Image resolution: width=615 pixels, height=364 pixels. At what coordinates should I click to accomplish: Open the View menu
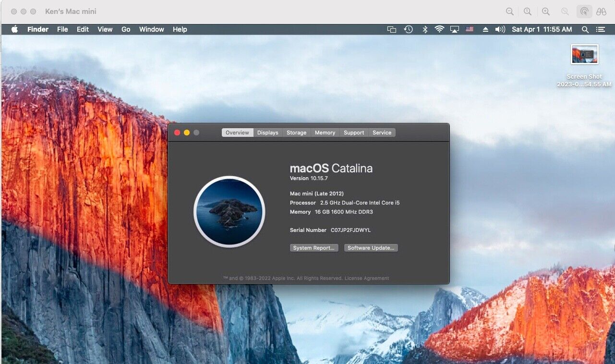click(x=105, y=29)
